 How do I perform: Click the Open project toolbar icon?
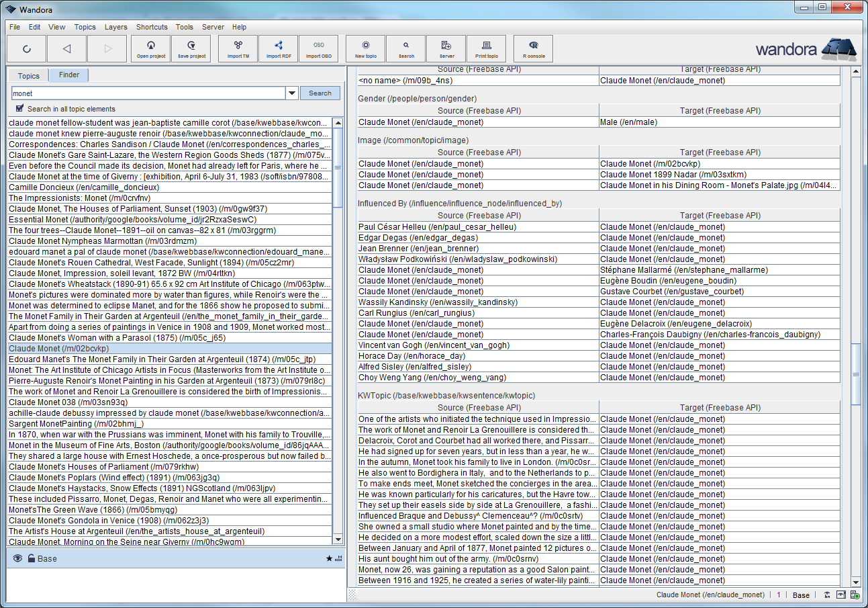tap(151, 48)
